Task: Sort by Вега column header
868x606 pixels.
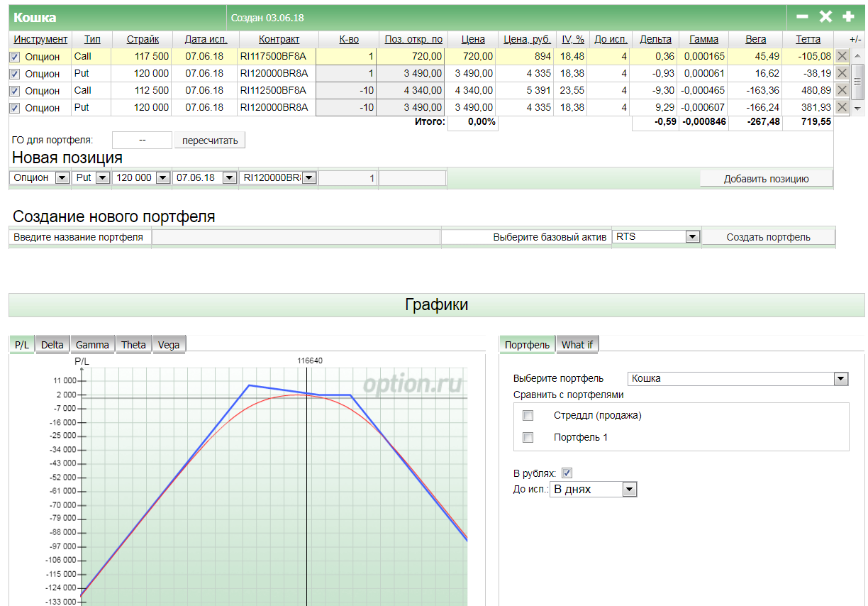Action: [755, 39]
